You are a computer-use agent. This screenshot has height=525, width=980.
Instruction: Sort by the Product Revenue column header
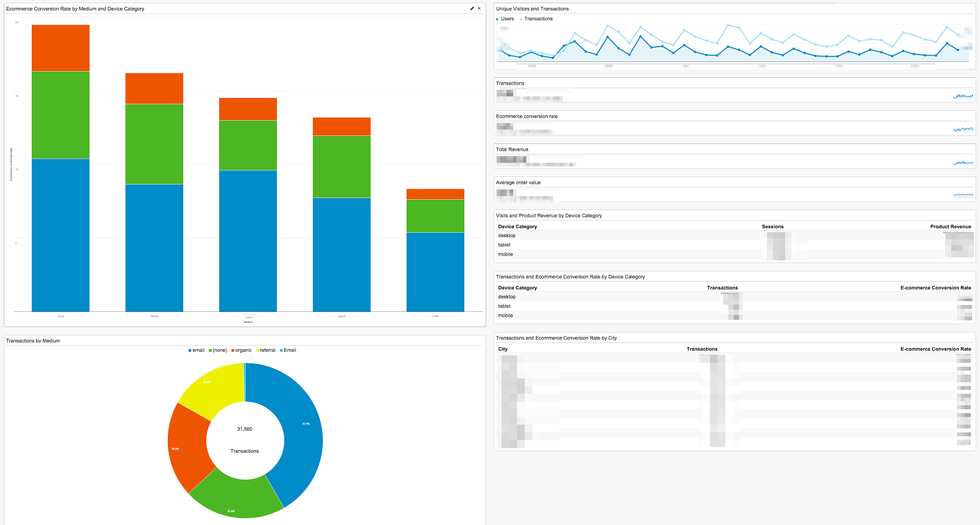(951, 227)
